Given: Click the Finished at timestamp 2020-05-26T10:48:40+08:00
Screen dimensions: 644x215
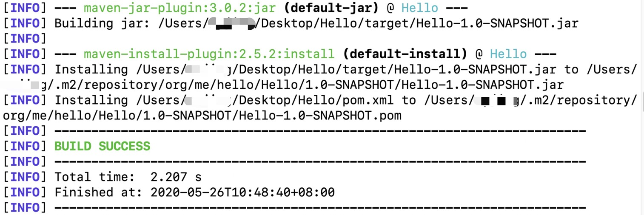Looking at the screenshot, I should pyautogui.click(x=242, y=192).
